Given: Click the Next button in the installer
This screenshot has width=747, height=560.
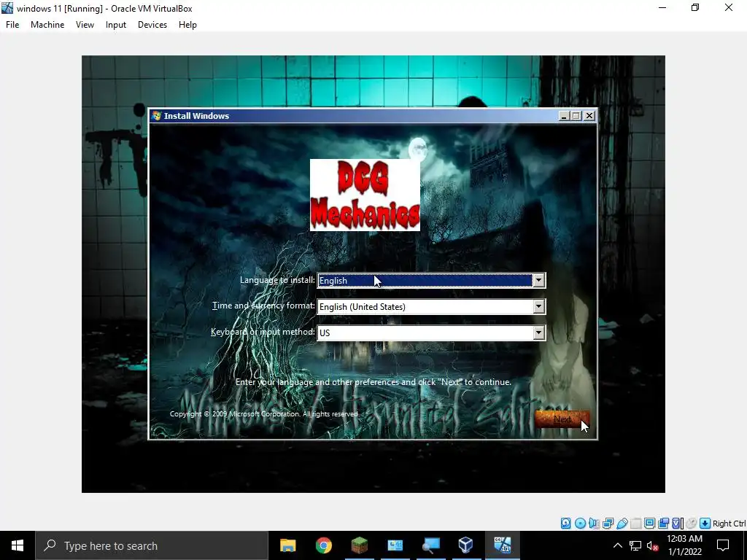Looking at the screenshot, I should tap(562, 419).
